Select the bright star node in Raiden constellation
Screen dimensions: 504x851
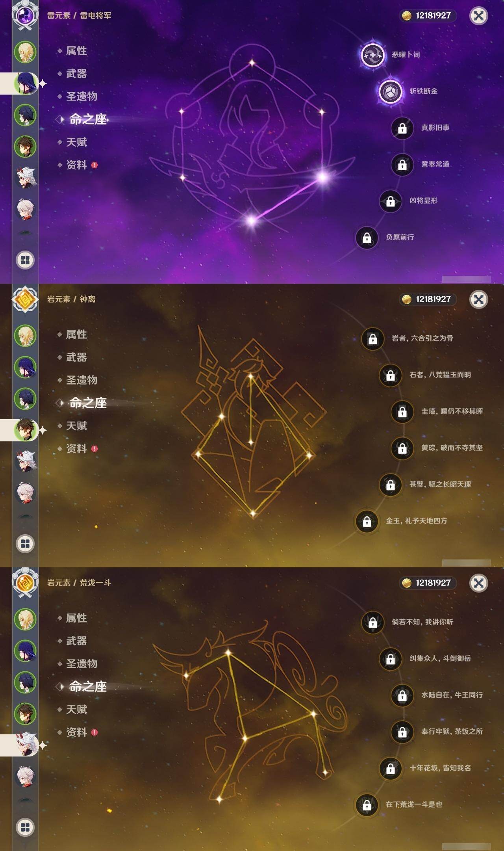[x=322, y=177]
